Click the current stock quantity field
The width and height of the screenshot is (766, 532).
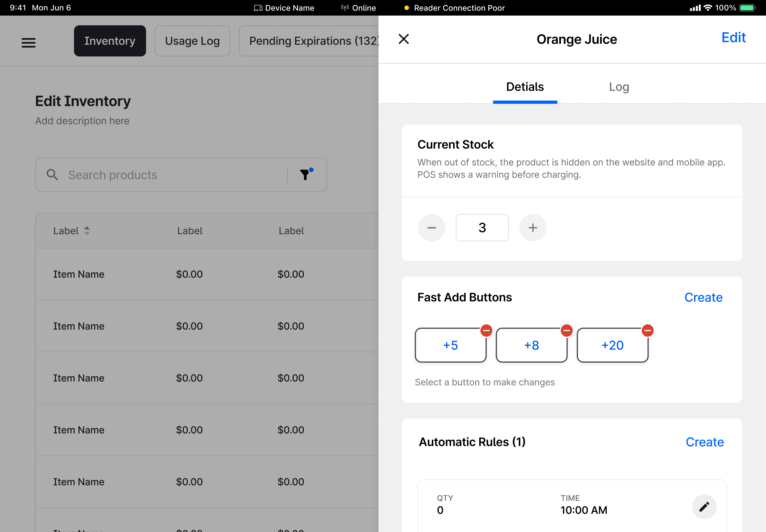tap(482, 228)
